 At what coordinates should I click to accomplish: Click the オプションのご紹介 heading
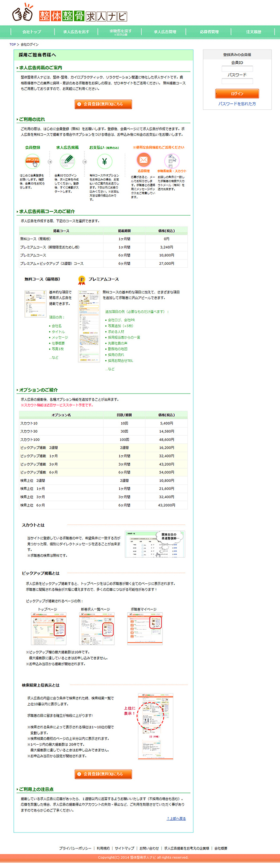(x=39, y=390)
